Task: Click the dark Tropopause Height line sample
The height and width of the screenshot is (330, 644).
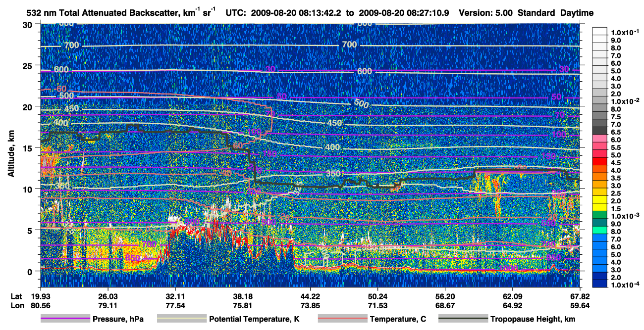Action: click(x=463, y=319)
